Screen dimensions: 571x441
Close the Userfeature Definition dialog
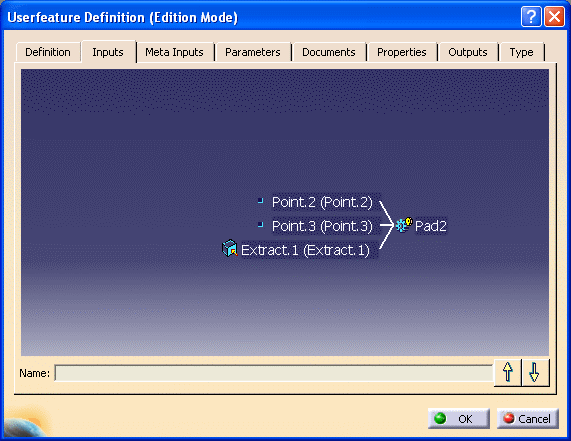(554, 17)
